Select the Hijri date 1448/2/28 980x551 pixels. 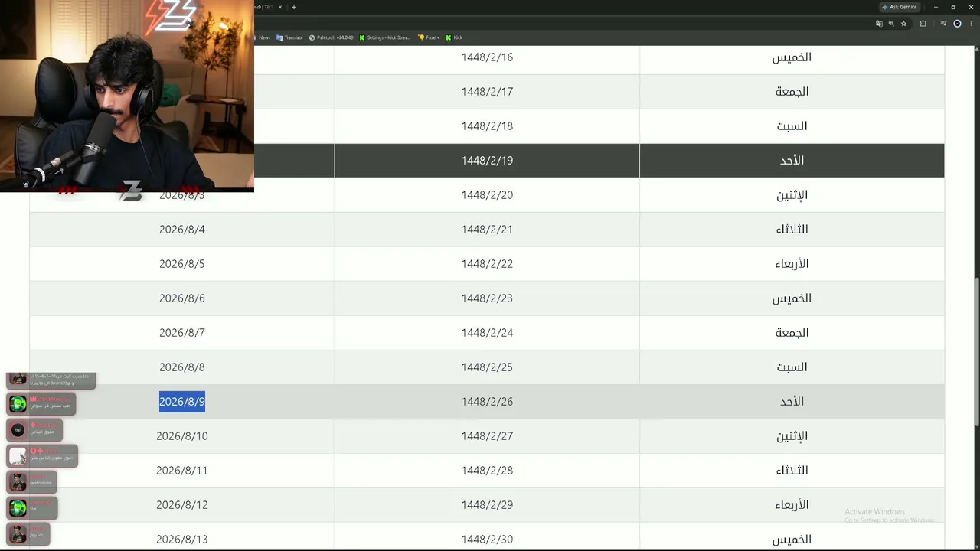point(487,471)
